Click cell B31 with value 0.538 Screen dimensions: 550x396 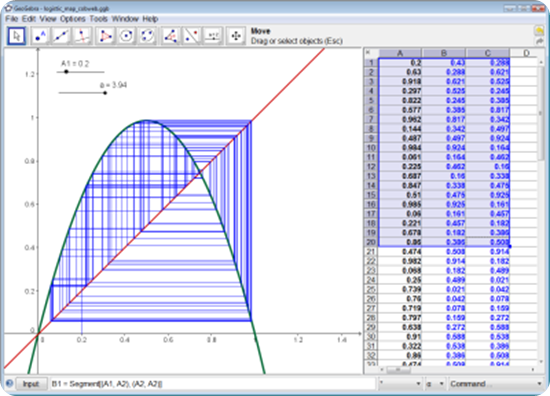[444, 346]
